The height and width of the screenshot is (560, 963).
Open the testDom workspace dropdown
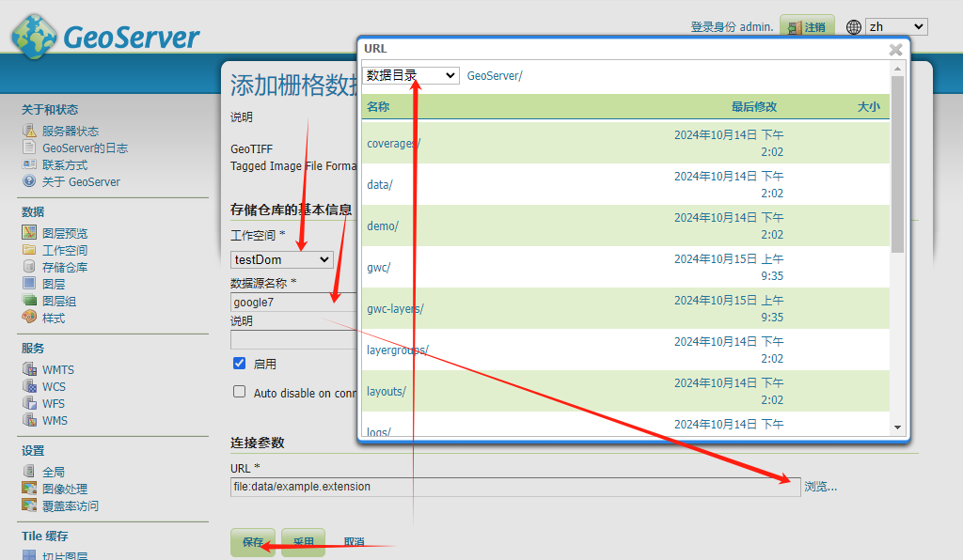(x=282, y=259)
